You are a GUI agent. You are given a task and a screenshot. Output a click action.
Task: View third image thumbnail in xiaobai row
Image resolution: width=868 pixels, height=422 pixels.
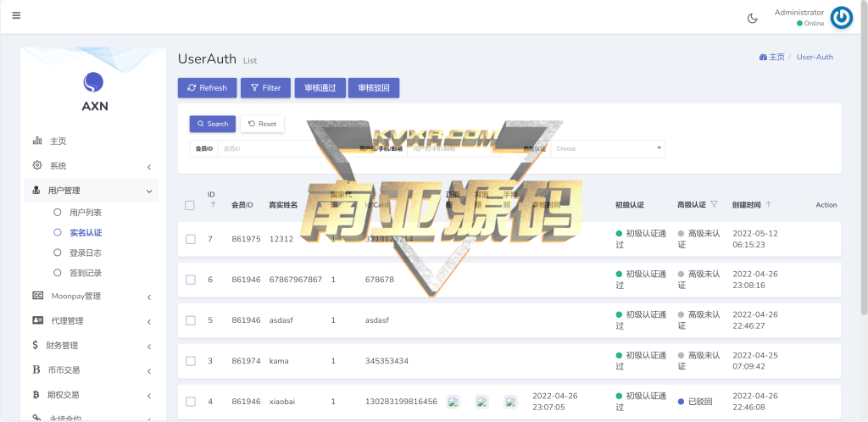tap(510, 402)
